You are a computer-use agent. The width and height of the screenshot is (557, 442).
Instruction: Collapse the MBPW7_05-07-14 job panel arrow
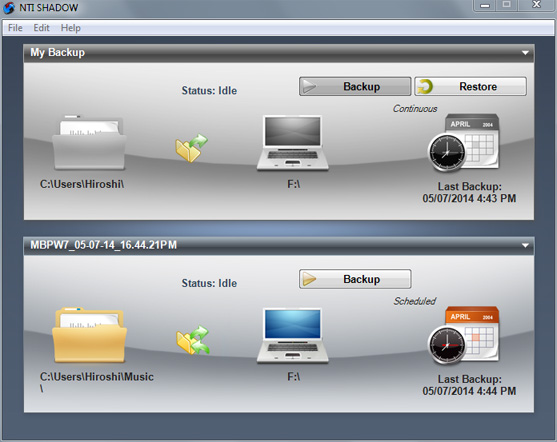(525, 246)
